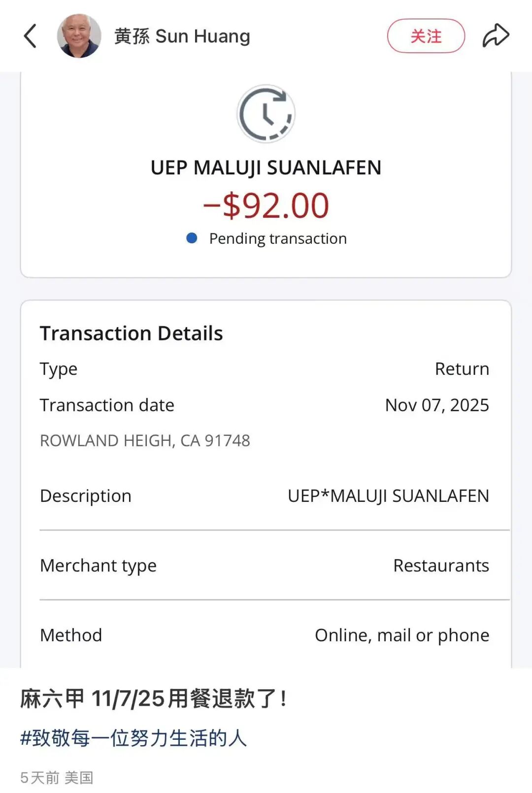Open Sun Huang's profile avatar

pos(79,36)
